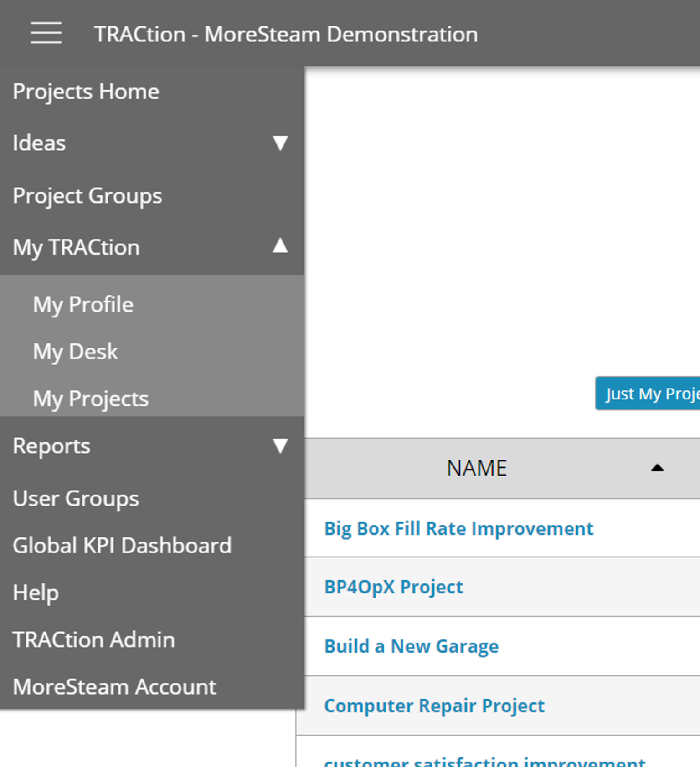Image resolution: width=700 pixels, height=767 pixels.
Task: Open Projects Home menu item
Action: pos(86,92)
